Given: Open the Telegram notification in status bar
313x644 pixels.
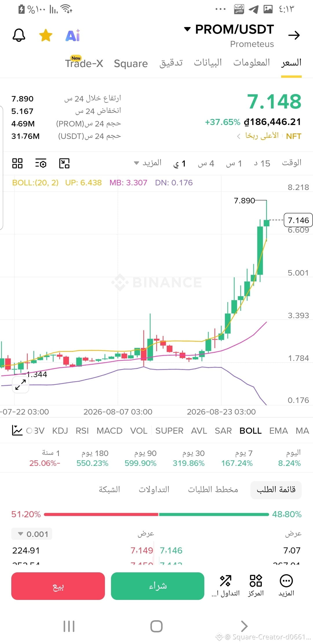Looking at the screenshot, I should [254, 9].
